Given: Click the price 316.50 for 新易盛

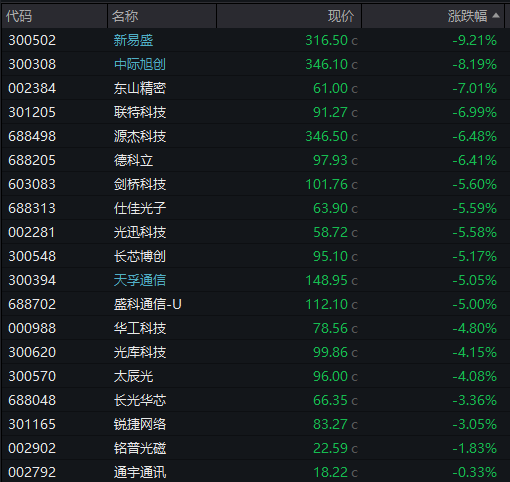Looking at the screenshot, I should point(327,40).
